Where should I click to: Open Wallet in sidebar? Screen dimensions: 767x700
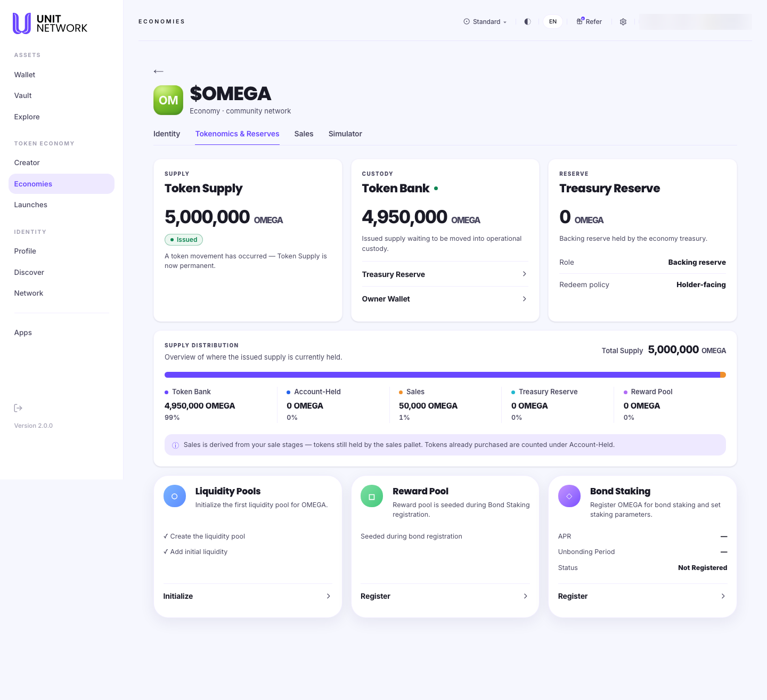click(61, 75)
